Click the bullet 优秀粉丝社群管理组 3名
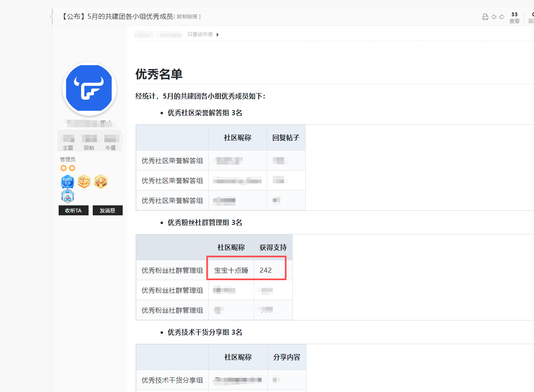 pyautogui.click(x=205, y=222)
